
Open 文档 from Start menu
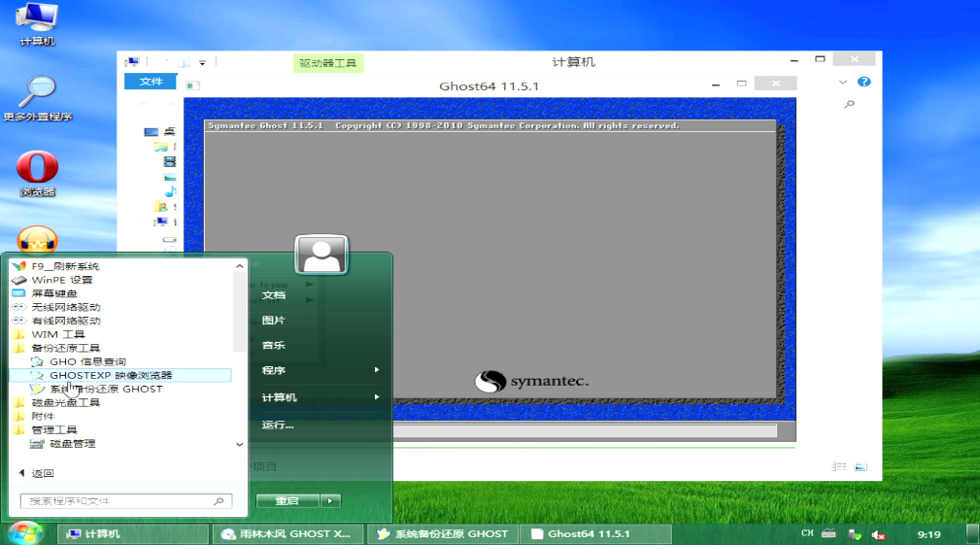(274, 295)
